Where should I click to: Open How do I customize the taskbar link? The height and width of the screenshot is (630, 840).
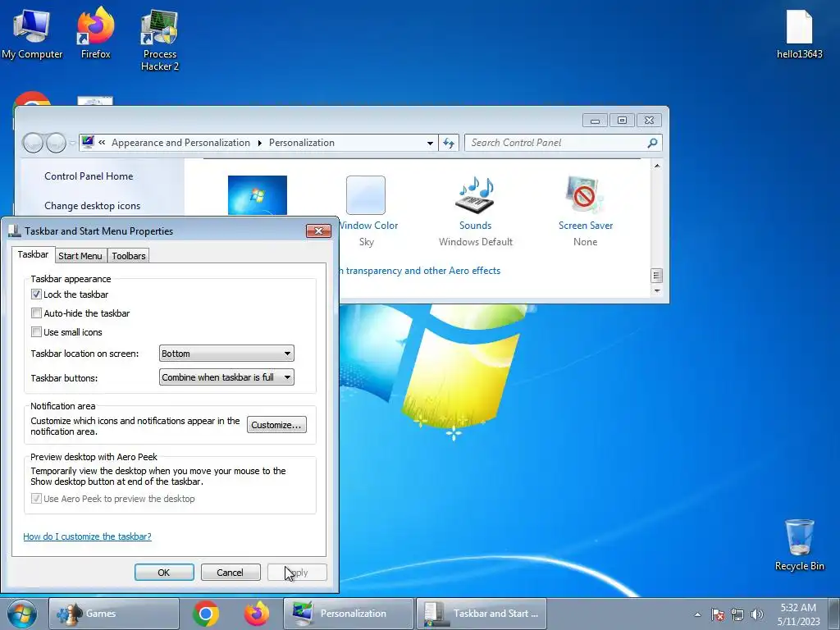point(87,536)
